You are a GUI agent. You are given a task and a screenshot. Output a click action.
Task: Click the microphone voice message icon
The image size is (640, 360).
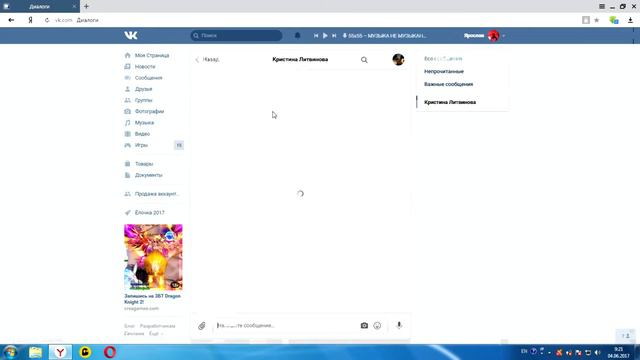(x=399, y=325)
